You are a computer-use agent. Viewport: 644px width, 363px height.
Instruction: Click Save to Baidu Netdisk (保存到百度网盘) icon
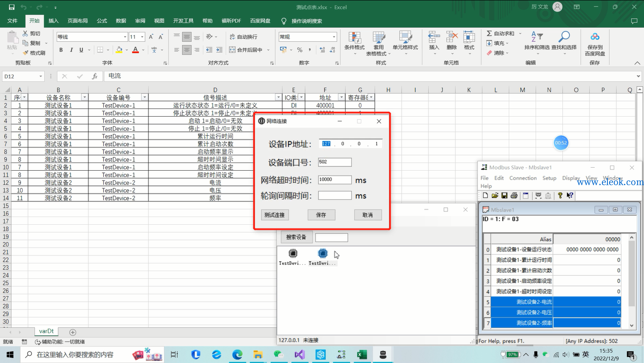click(x=595, y=37)
